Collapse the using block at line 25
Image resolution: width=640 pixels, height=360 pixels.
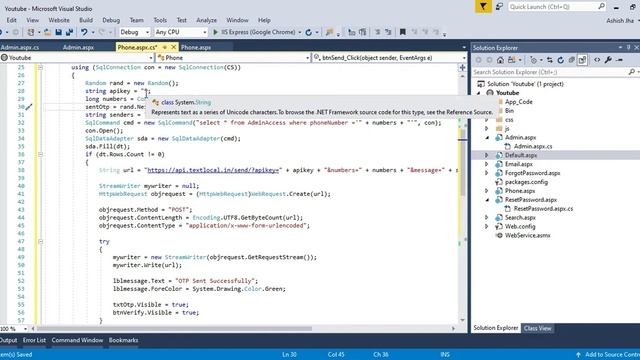tap(40, 67)
